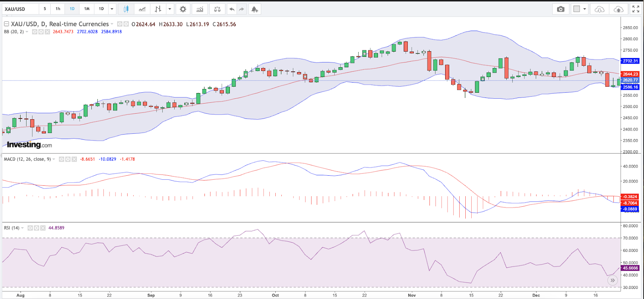Open chart properties gear in toolbar
The image size is (644, 299).
(x=183, y=9)
